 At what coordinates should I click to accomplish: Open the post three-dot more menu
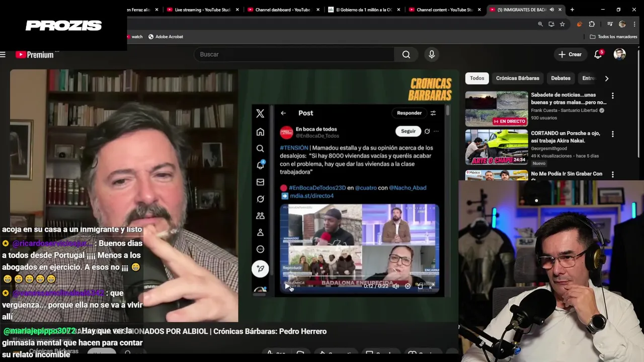[x=436, y=131]
